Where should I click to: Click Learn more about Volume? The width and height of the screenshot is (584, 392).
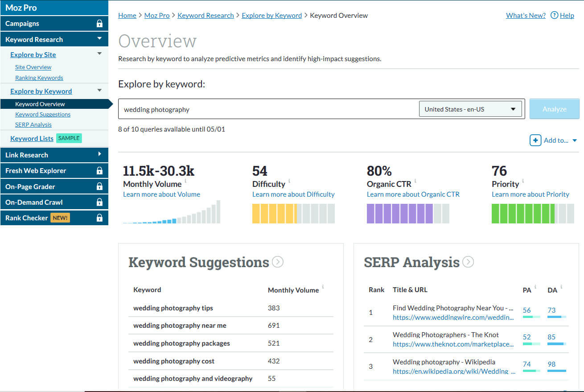coord(161,194)
